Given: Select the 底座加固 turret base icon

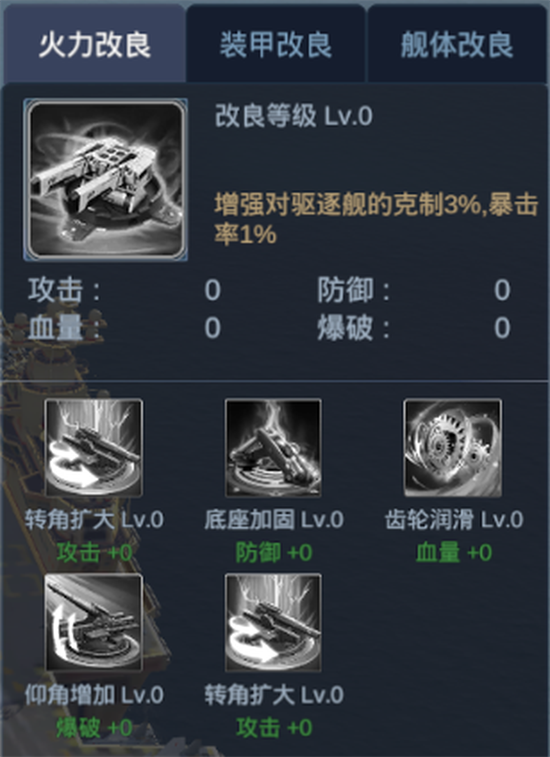Looking at the screenshot, I should click(x=273, y=448).
